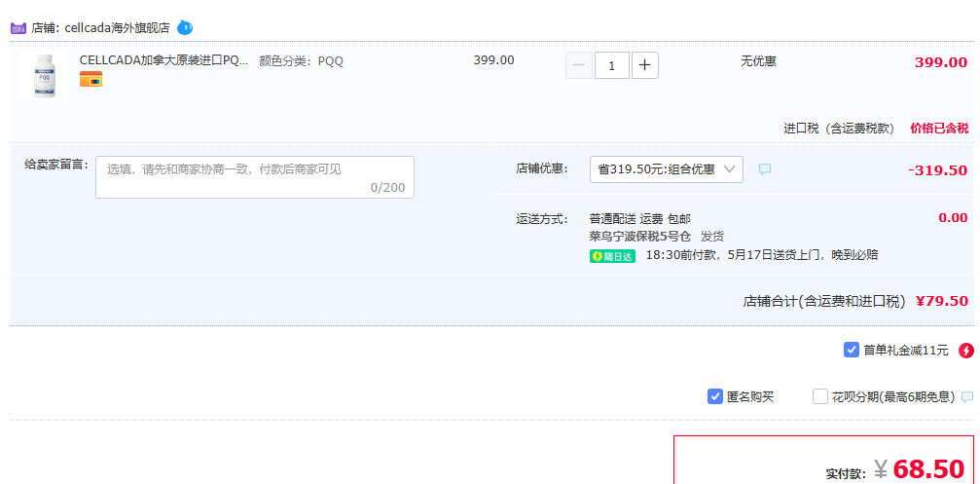Click the orange credit card icon
This screenshot has width=980, height=484.
tap(91, 80)
